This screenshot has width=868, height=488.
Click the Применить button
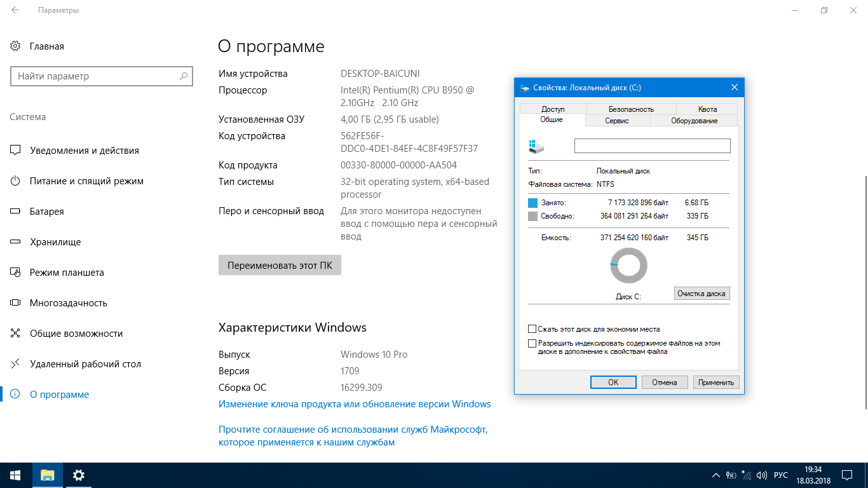coord(716,382)
